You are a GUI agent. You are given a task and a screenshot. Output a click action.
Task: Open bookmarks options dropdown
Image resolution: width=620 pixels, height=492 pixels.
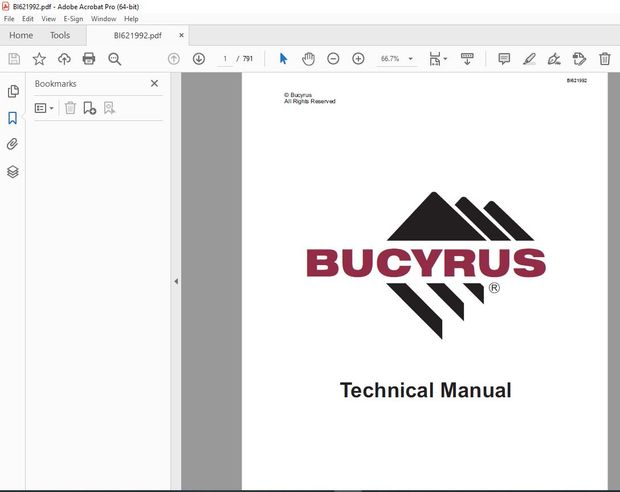click(44, 108)
